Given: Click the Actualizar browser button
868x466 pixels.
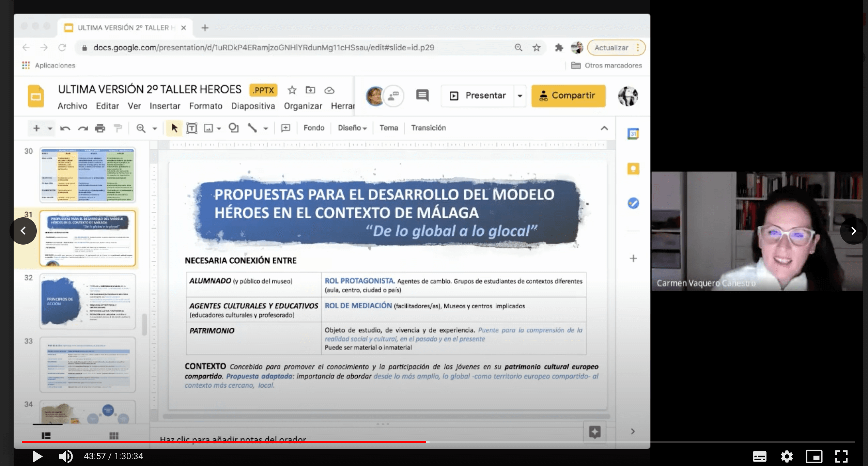Looking at the screenshot, I should pos(611,48).
